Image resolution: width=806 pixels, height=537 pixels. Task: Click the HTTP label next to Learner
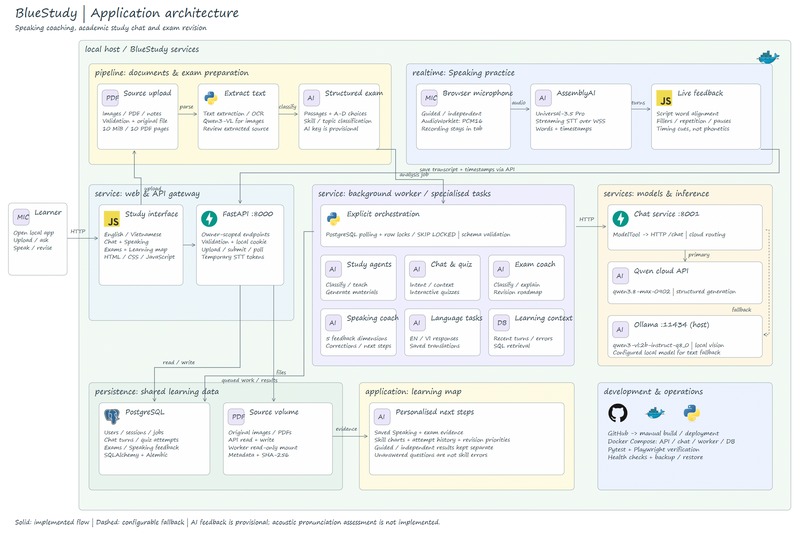point(78,232)
